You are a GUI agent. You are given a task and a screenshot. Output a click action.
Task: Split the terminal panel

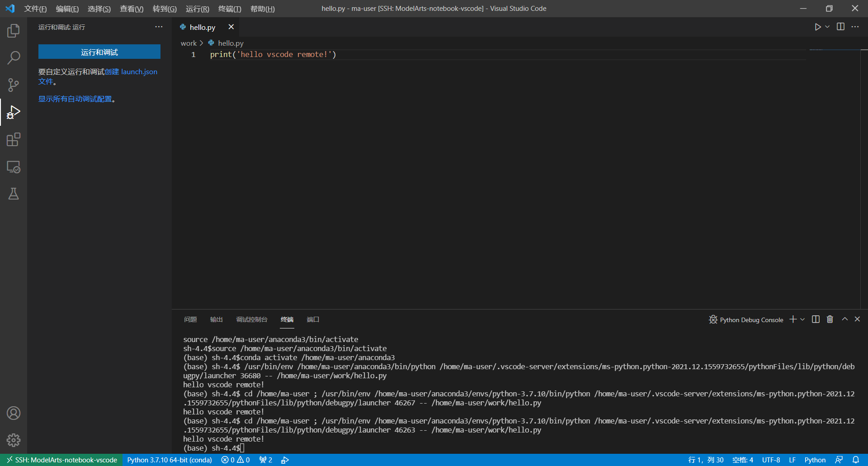pos(816,319)
